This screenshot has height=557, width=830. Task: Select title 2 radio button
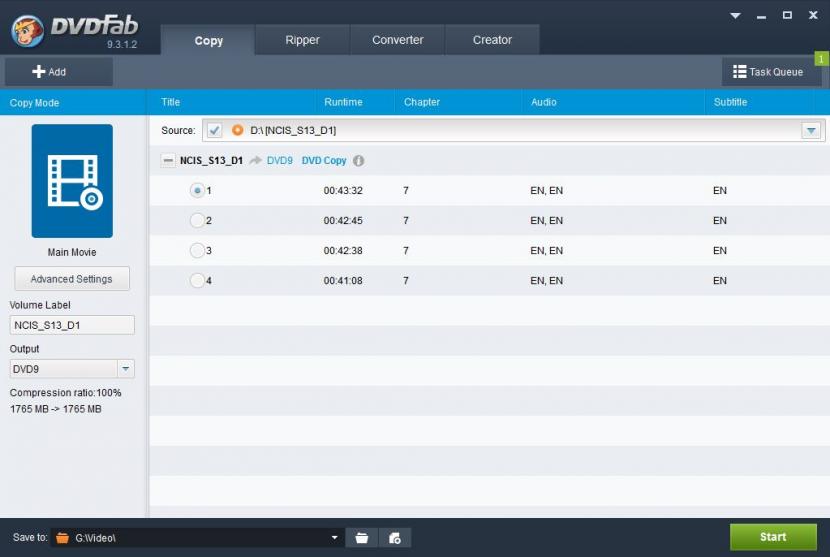197,221
